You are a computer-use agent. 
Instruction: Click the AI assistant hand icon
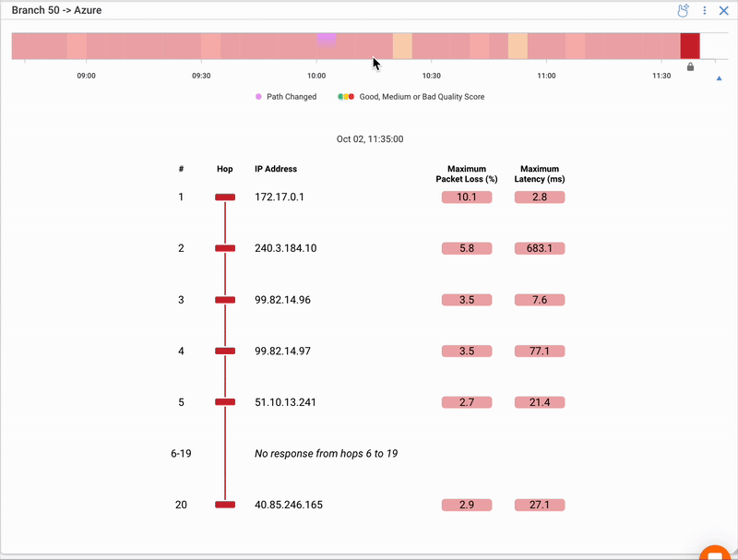coord(684,10)
